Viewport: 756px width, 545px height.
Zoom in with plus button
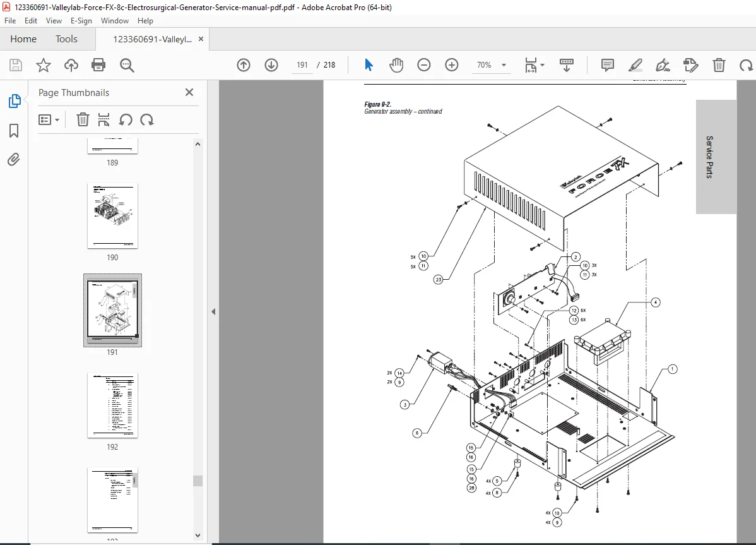coord(452,65)
